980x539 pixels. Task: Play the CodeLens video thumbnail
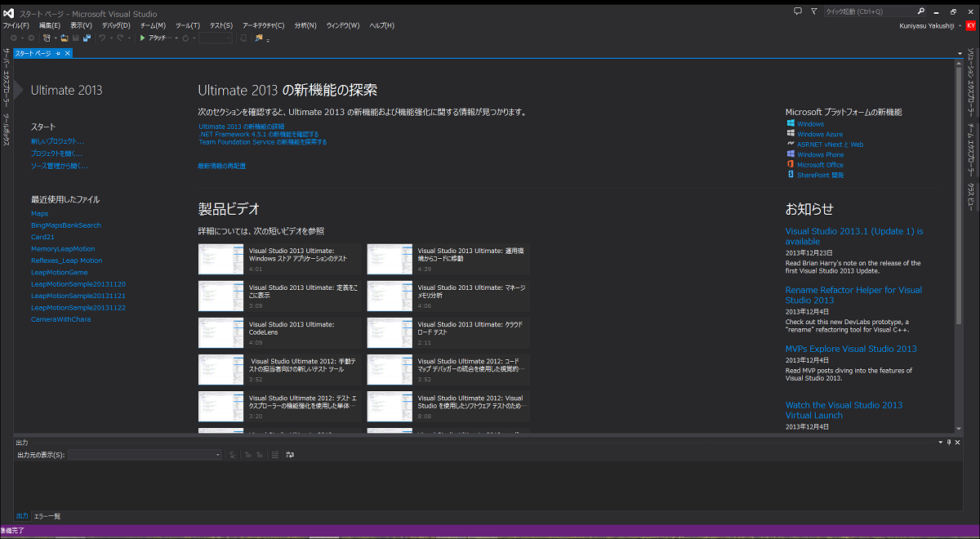[x=220, y=332]
